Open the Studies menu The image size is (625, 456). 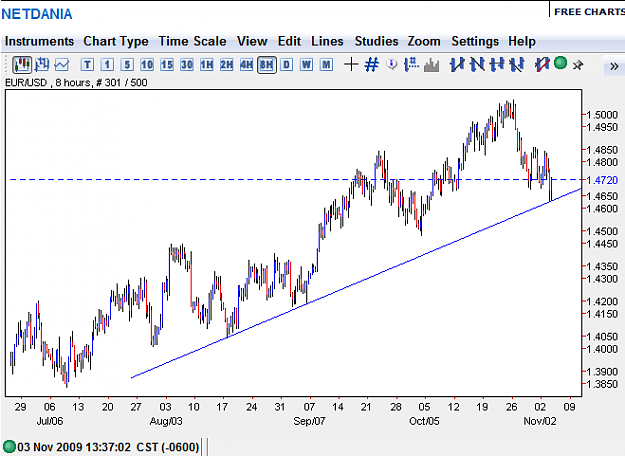click(x=376, y=41)
